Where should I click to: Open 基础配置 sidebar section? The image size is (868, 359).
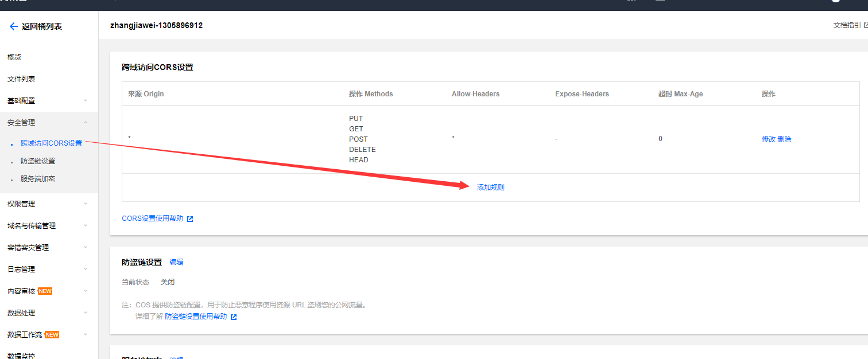tap(21, 101)
